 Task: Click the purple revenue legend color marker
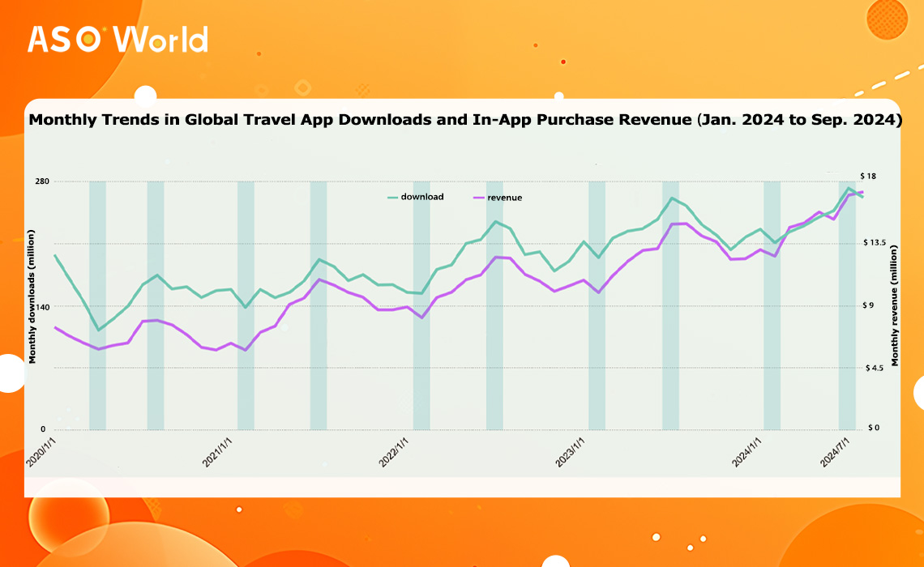coord(479,198)
